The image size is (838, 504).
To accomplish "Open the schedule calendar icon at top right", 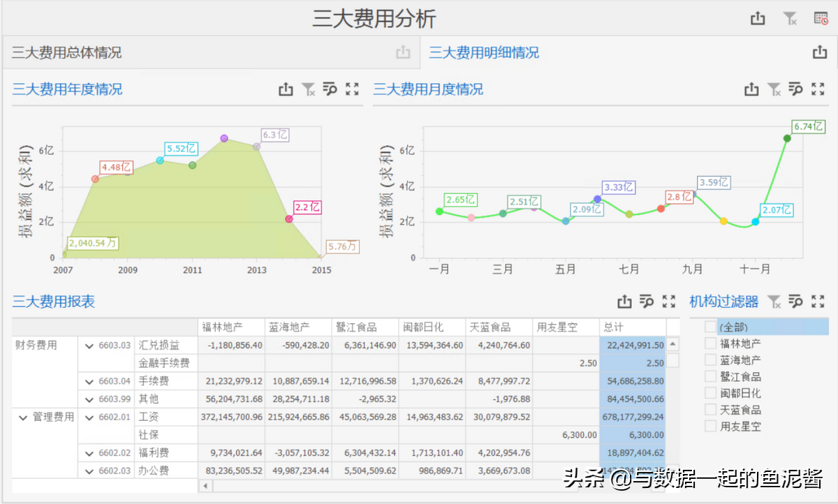I will coord(821,19).
